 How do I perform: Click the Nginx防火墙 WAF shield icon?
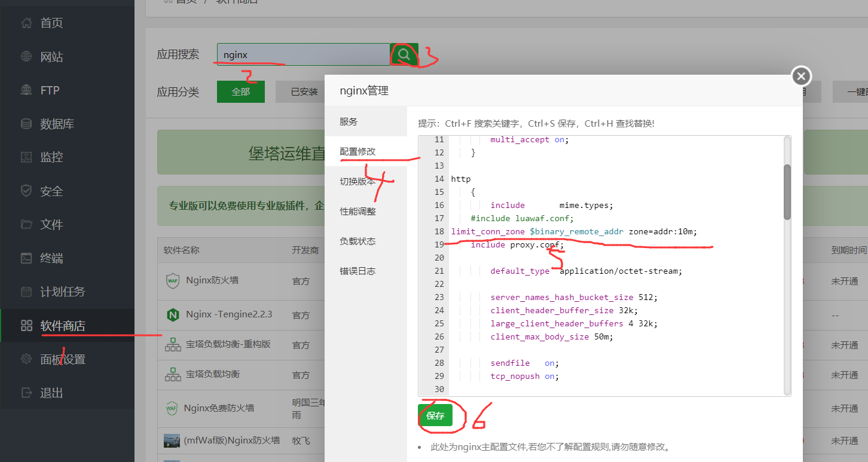tap(172, 280)
